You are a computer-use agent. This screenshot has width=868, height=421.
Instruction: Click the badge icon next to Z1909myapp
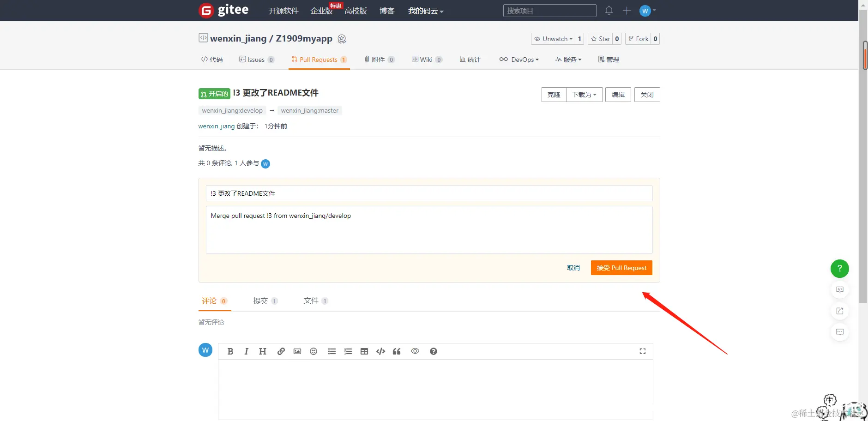coord(342,39)
